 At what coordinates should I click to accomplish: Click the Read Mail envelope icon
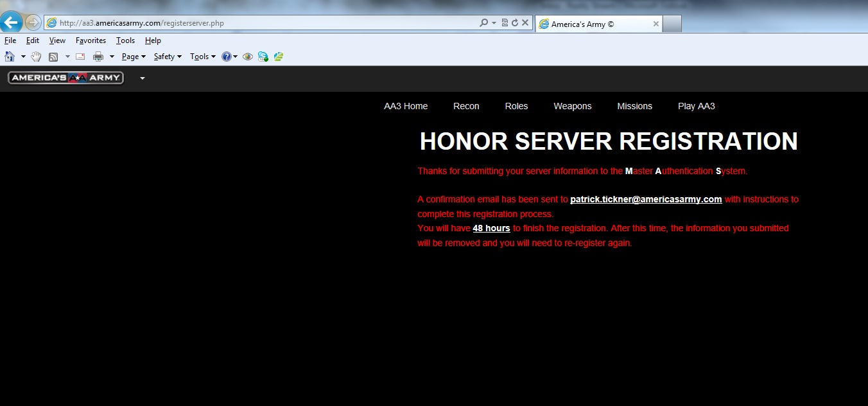80,57
